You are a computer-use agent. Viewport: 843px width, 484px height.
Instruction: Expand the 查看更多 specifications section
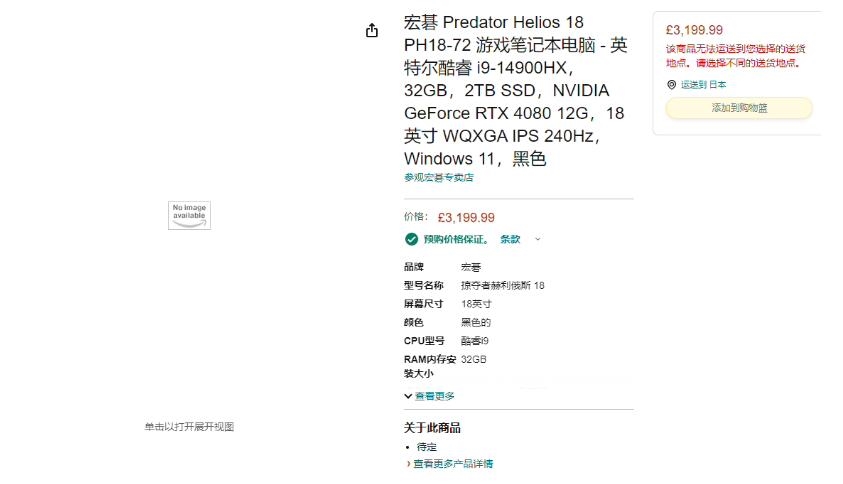(x=430, y=396)
